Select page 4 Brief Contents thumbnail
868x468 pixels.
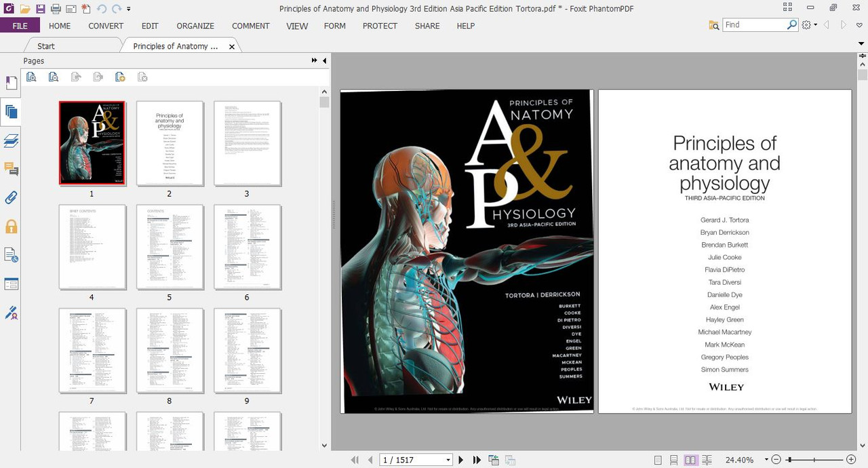click(x=92, y=247)
